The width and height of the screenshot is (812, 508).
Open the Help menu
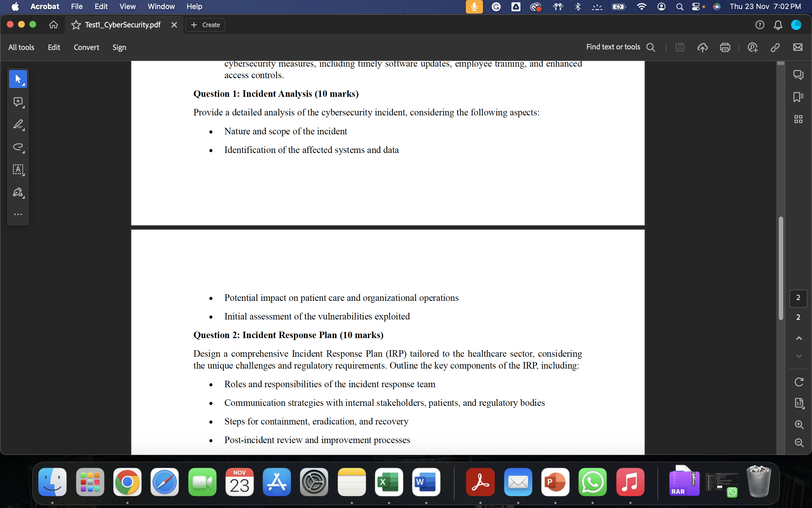pyautogui.click(x=194, y=7)
